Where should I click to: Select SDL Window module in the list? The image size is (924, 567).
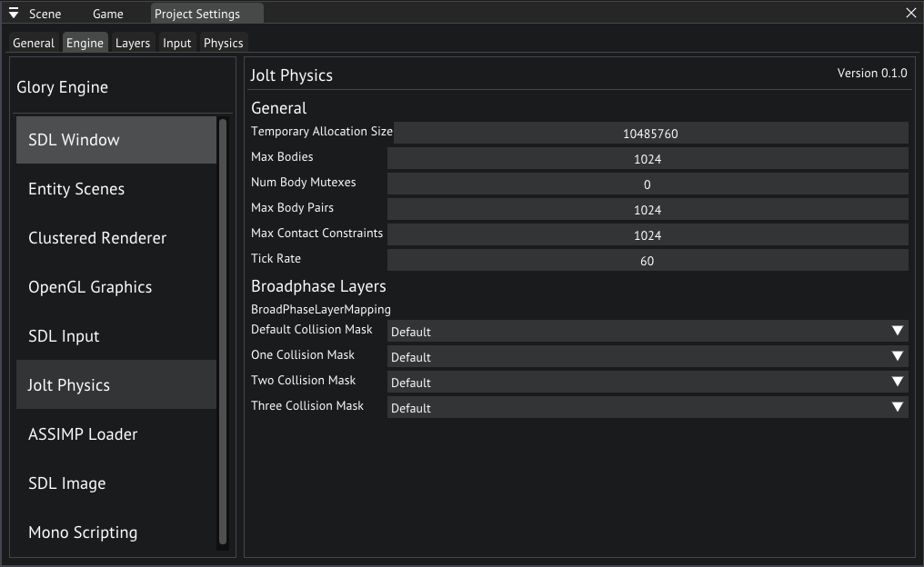[115, 140]
